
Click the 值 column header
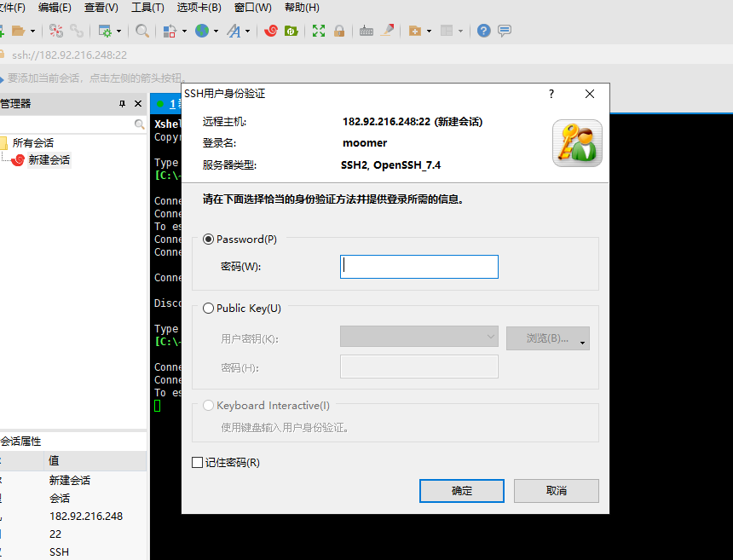[x=95, y=460]
